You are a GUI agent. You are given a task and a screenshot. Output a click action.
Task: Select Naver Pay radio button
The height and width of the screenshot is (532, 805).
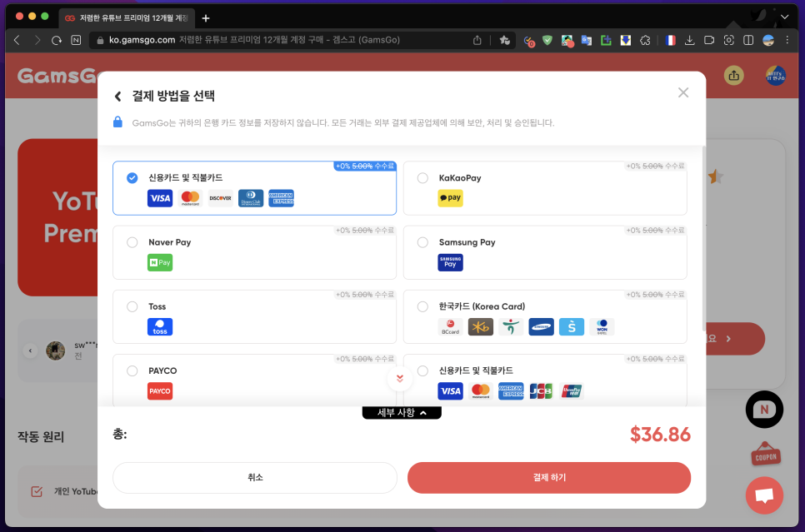[x=132, y=242]
